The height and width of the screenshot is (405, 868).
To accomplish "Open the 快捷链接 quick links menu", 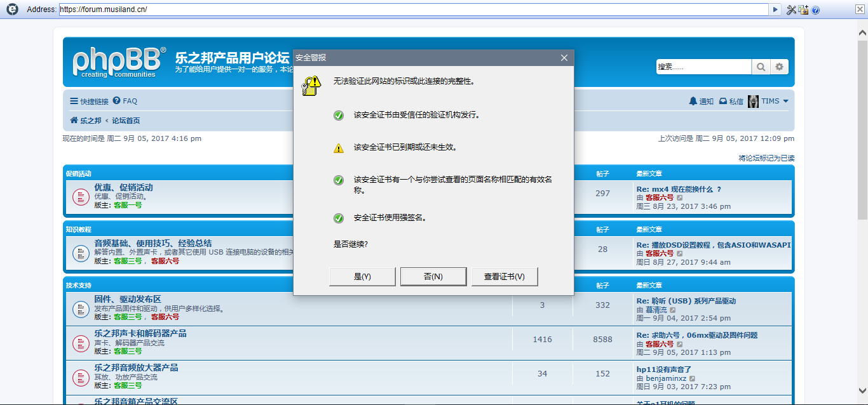I will click(89, 101).
